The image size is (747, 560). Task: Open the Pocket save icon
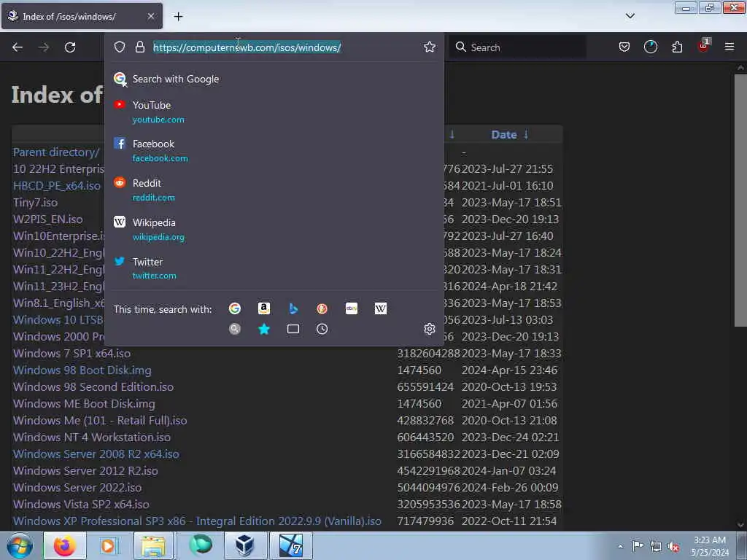(x=624, y=47)
